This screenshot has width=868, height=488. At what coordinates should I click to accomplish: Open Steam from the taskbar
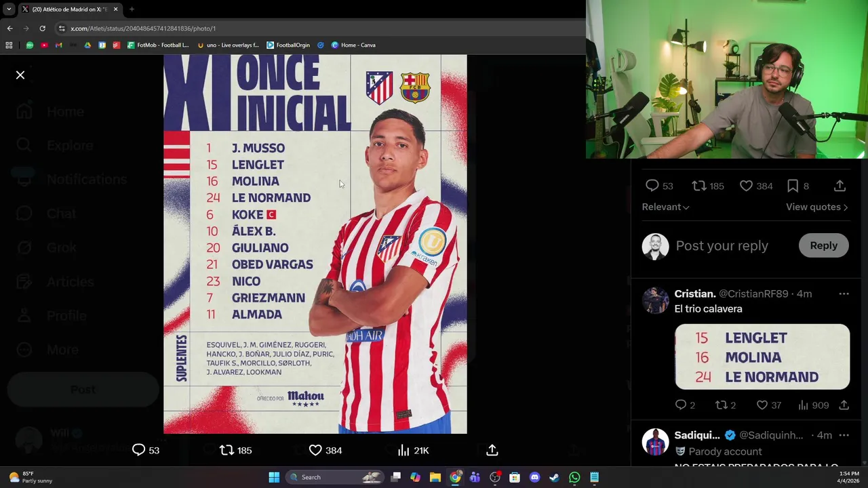[554, 477]
